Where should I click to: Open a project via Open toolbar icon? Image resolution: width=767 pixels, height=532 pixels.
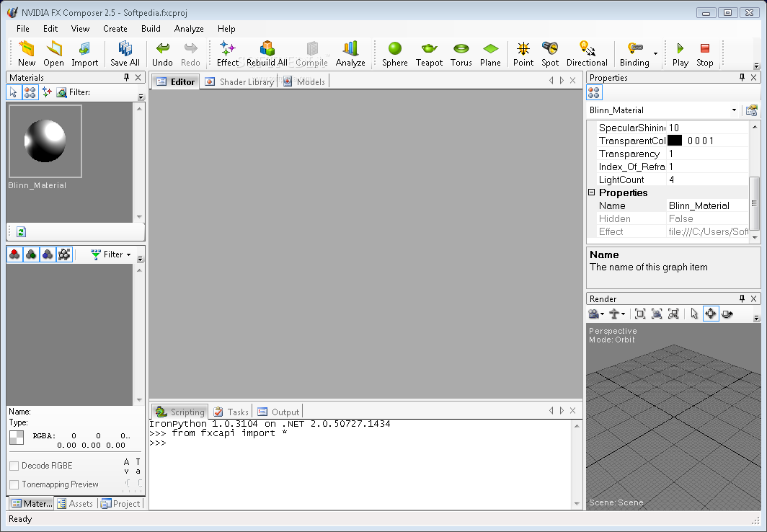pos(53,54)
